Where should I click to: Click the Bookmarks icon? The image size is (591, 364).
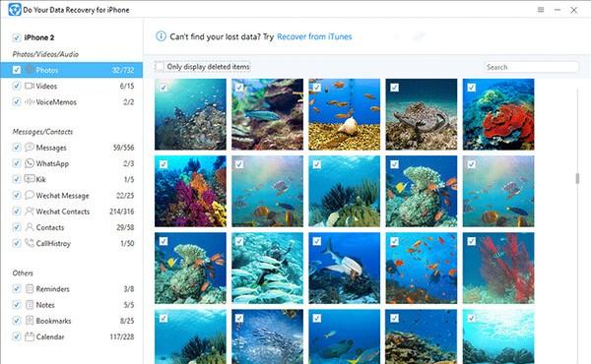(30, 321)
